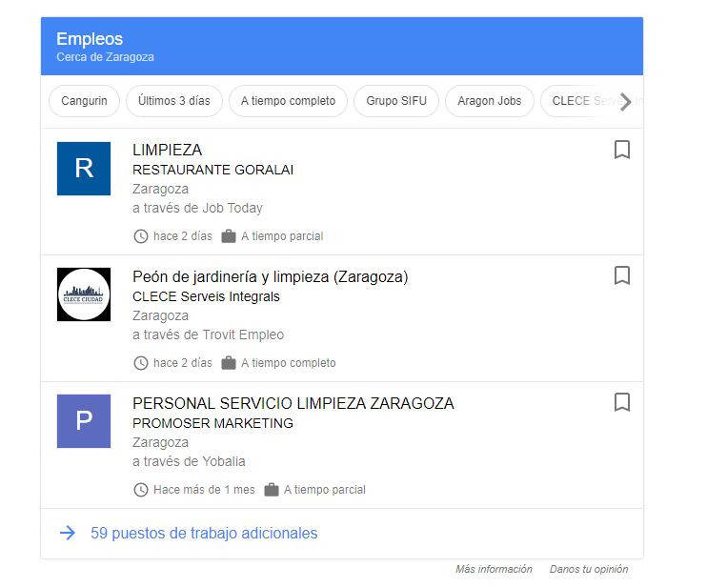The image size is (707, 588).
Task: Bookmark the PERSONAL SERVICIO LIMPIEZA ZARAGOZA job
Action: point(621,402)
